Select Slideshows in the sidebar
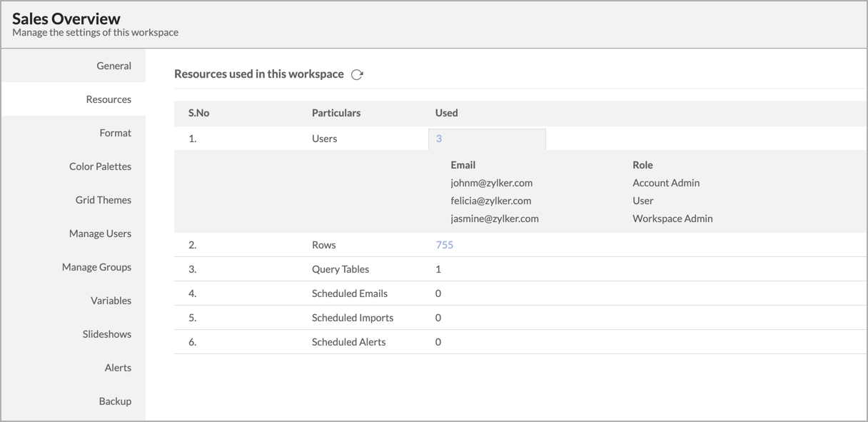868x422 pixels. pos(106,334)
